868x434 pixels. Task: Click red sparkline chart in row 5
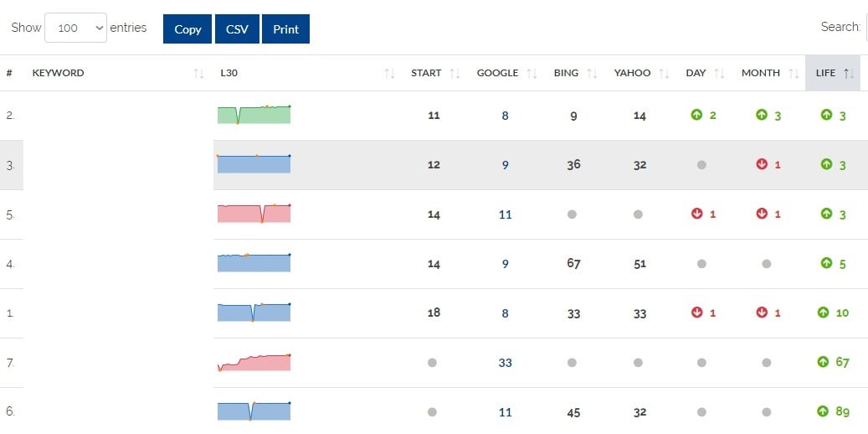254,214
